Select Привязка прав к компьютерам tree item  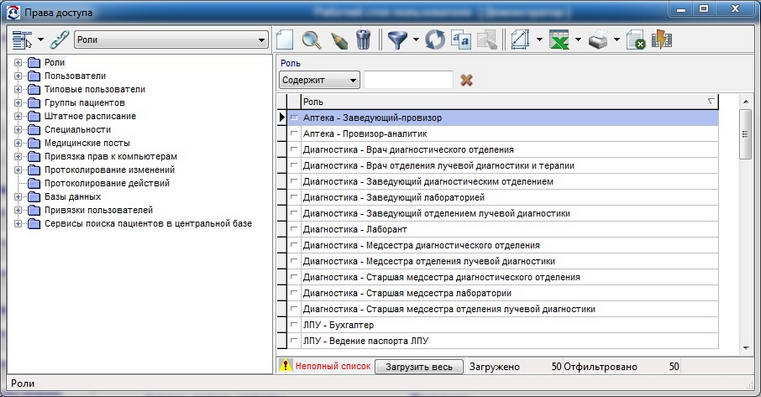(111, 156)
